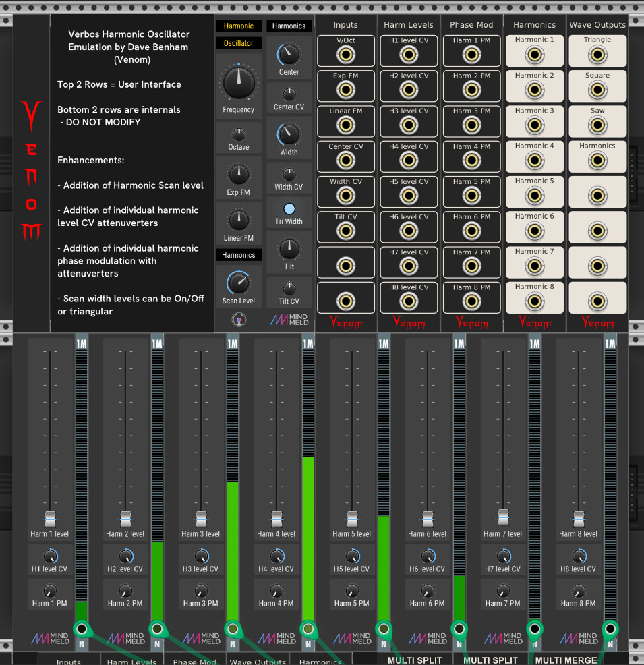Click the round icon below Scan Level
This screenshot has width=644, height=665.
click(239, 320)
